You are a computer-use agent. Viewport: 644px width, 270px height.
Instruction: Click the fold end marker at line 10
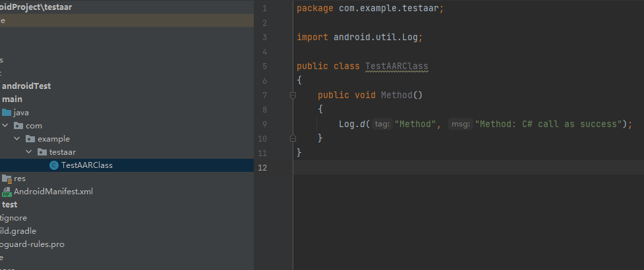click(x=293, y=138)
